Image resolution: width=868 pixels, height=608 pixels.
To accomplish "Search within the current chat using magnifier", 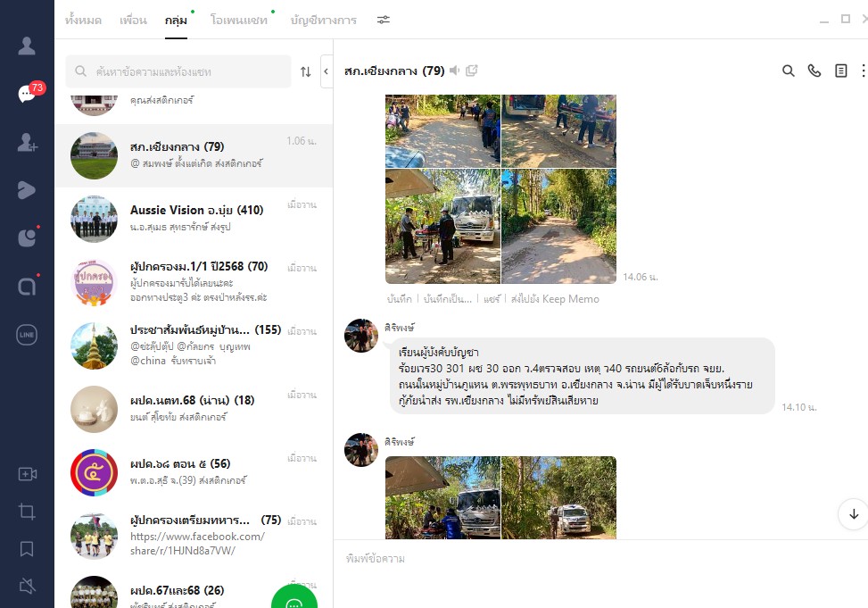I will [x=788, y=71].
